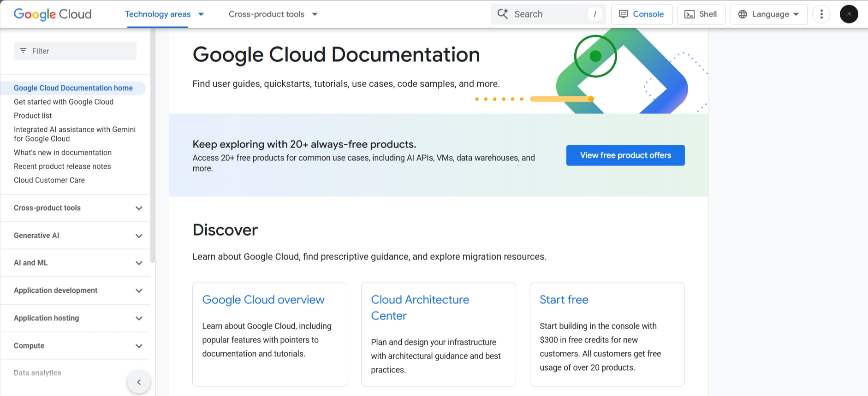Open the user account avatar
The width and height of the screenshot is (868, 396).
click(x=849, y=14)
